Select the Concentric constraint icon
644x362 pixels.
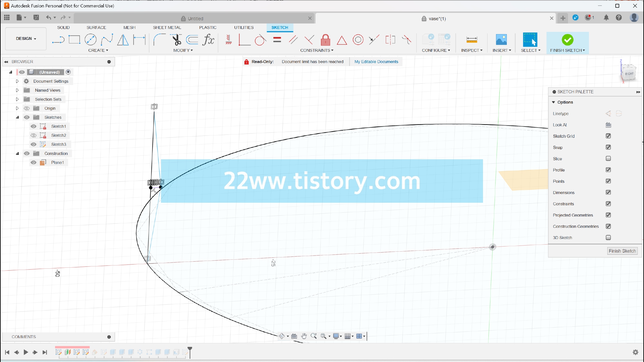(358, 40)
